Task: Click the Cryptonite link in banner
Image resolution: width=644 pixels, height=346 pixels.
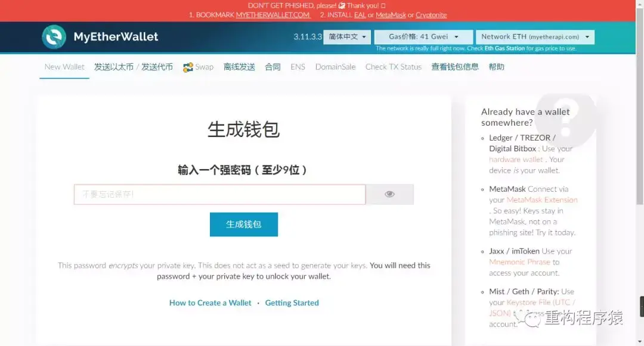Action: click(x=431, y=15)
